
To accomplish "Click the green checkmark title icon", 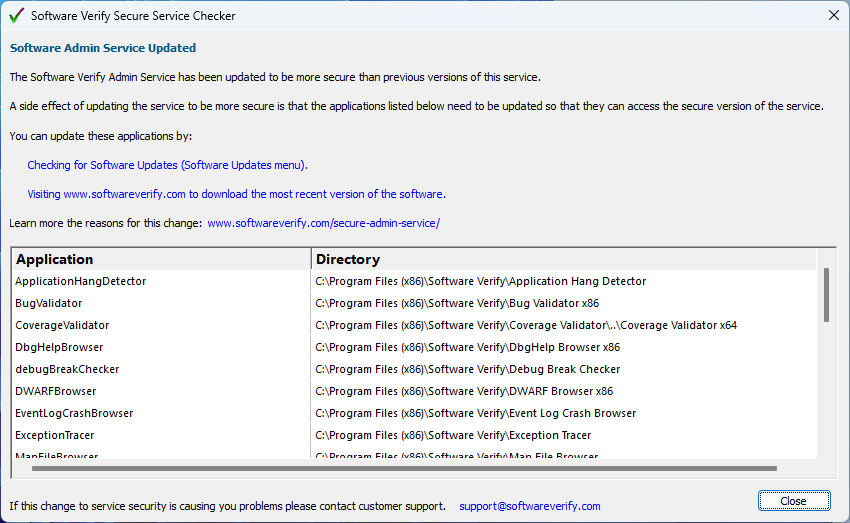I will (x=16, y=16).
